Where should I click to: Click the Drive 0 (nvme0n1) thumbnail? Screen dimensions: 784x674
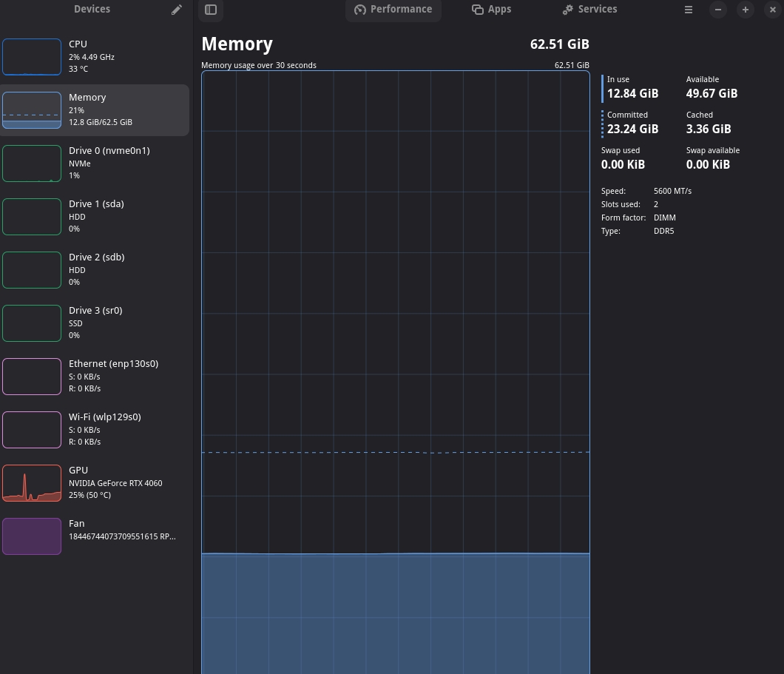[32, 164]
